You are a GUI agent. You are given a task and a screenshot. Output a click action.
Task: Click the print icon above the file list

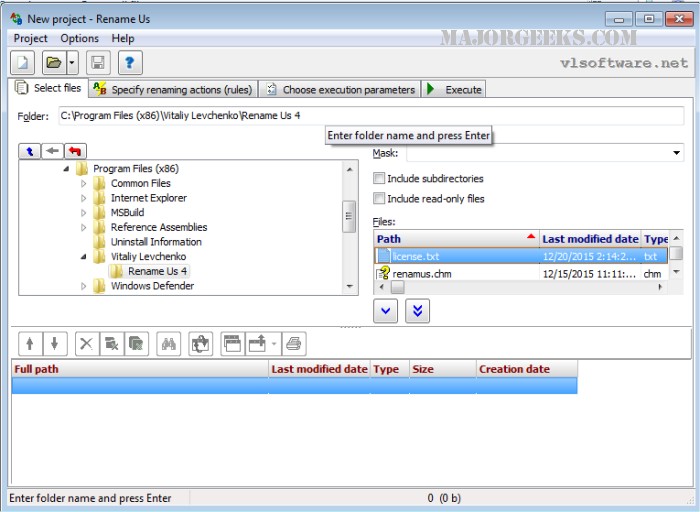click(294, 343)
